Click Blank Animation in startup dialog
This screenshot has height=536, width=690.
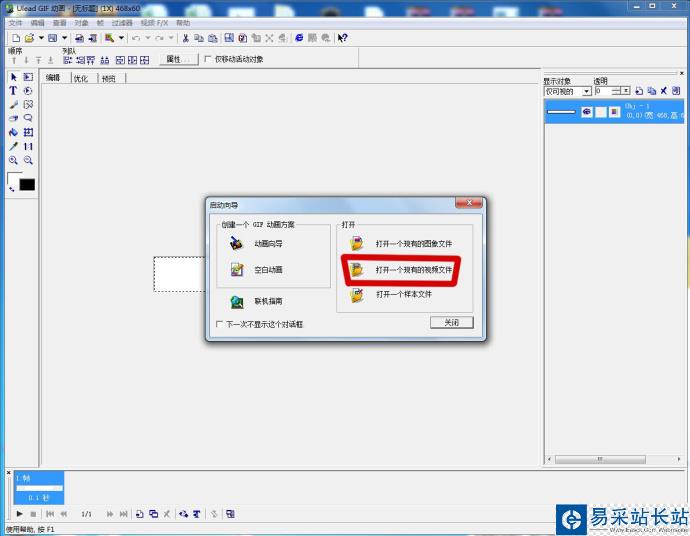(x=256, y=269)
